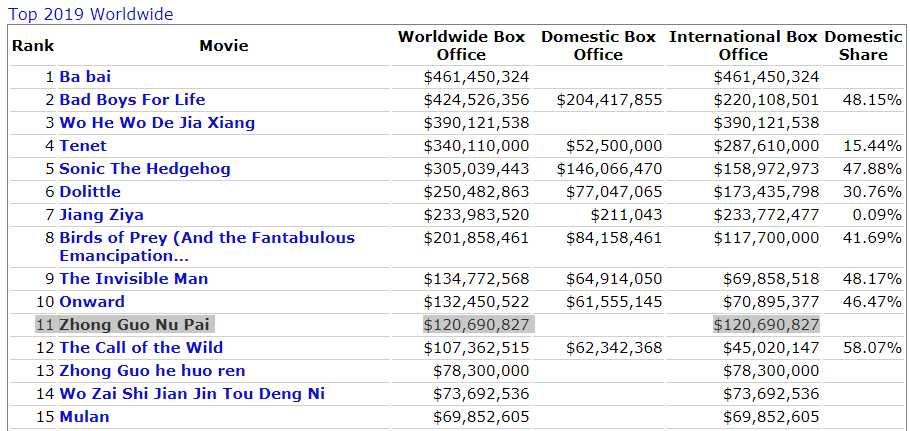
Task: Open the Sonic The Hedgehog page
Action: 145,169
